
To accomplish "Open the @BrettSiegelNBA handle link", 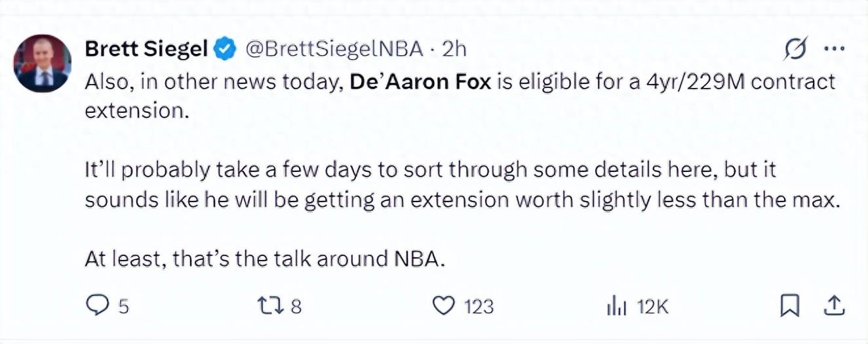I will pos(334,48).
